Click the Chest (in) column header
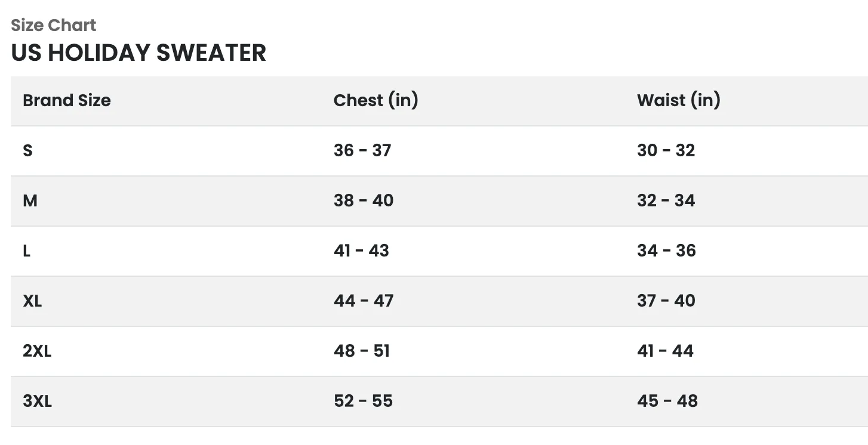This screenshot has height=445, width=868. click(375, 100)
